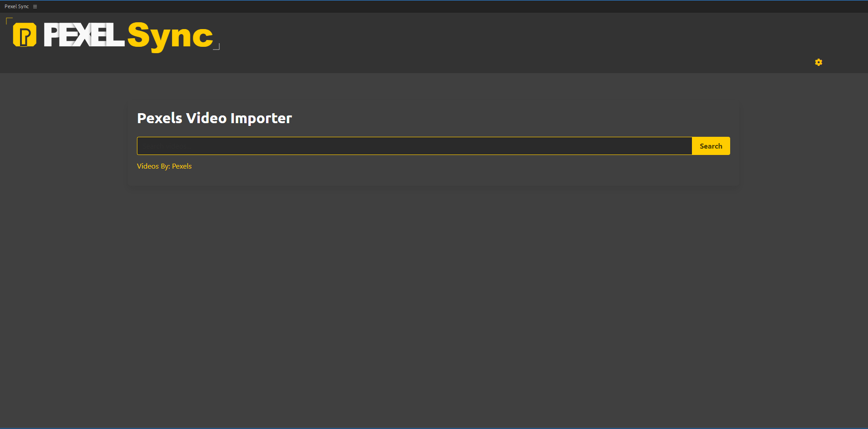Click the empty area below the importer card
This screenshot has height=429, width=868.
[x=432, y=295]
